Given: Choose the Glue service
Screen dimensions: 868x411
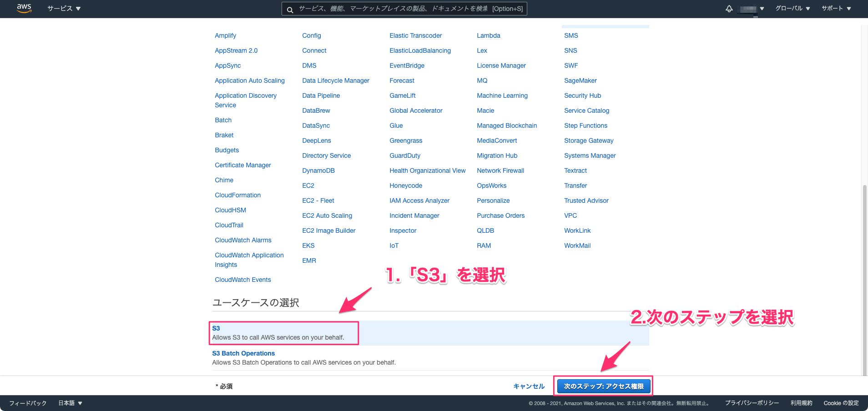Looking at the screenshot, I should [396, 125].
